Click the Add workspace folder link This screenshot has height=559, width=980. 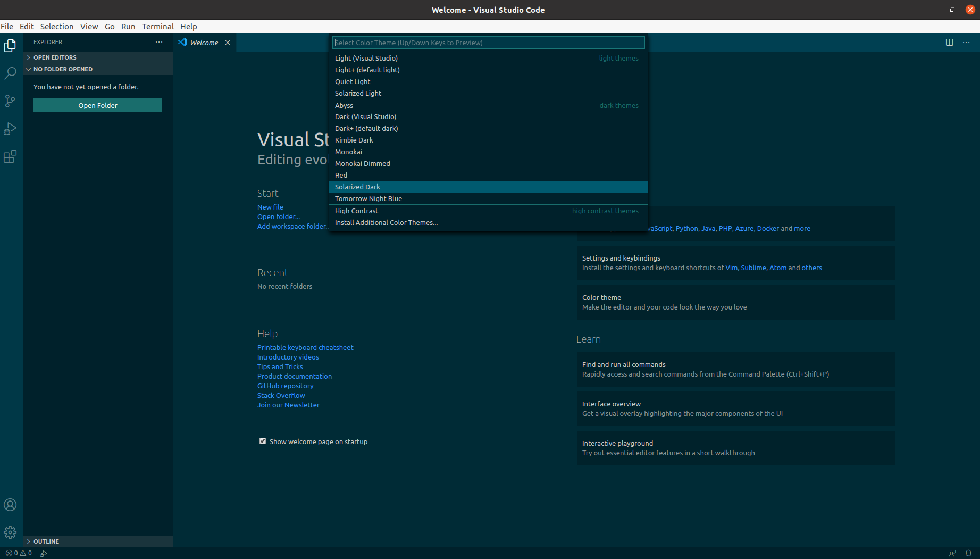pyautogui.click(x=293, y=226)
